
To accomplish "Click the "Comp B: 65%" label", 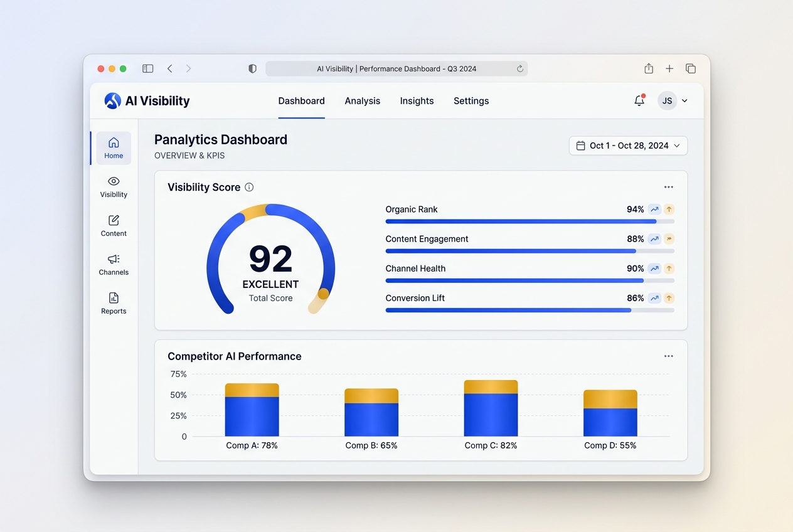I will [x=371, y=445].
